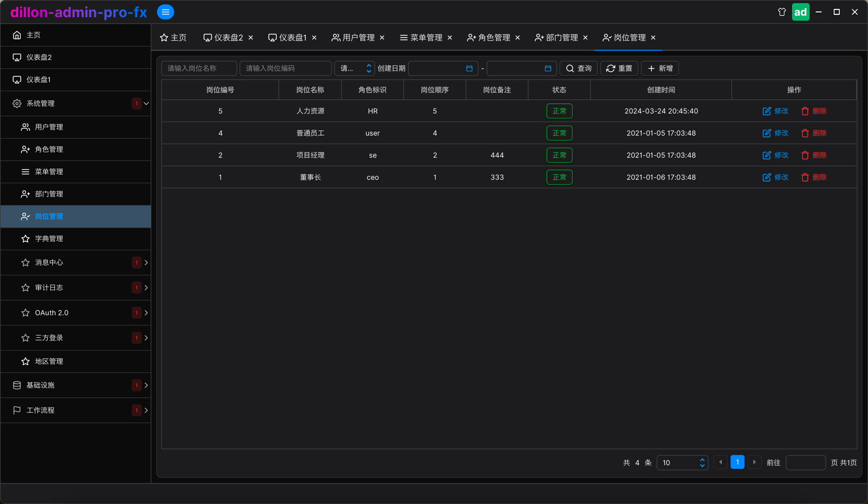
Task: Expand the 工作流程 sidebar group
Action: pos(76,410)
